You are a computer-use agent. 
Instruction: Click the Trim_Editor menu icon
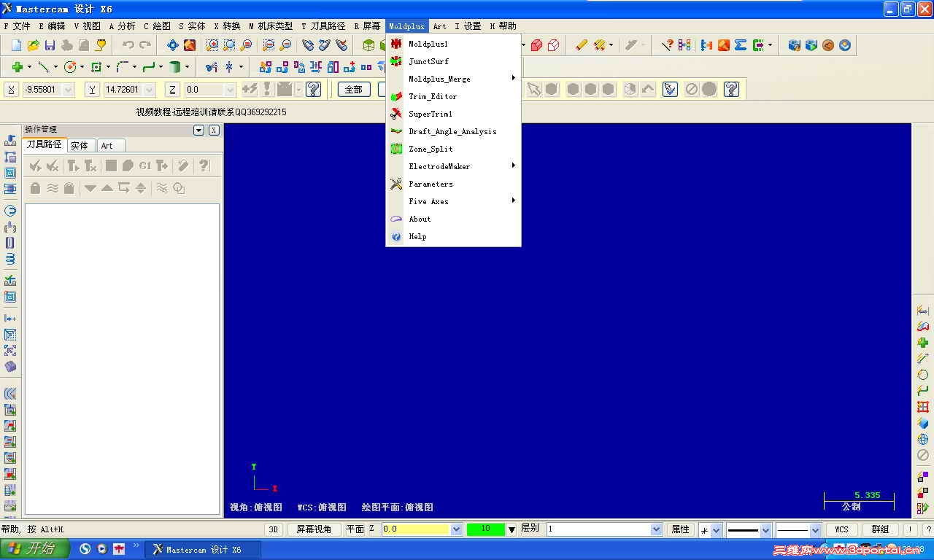pos(396,96)
